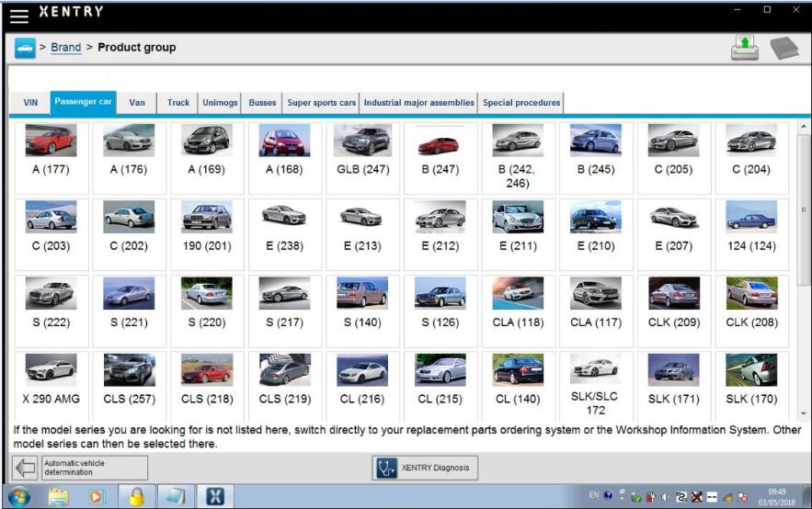812x509 pixels.
Task: Choose the CLK (209) model
Action: click(x=674, y=311)
